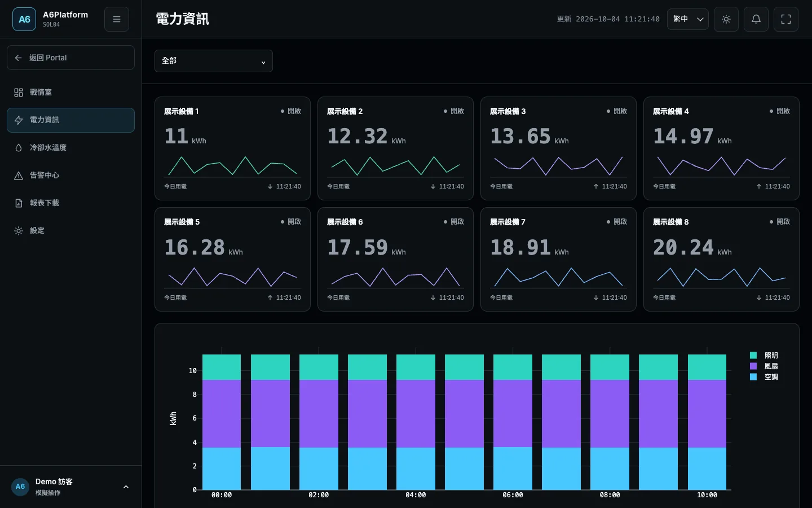Screen dimensions: 812x508
Task: Click the 展示設備 8 card title
Action: click(x=670, y=222)
